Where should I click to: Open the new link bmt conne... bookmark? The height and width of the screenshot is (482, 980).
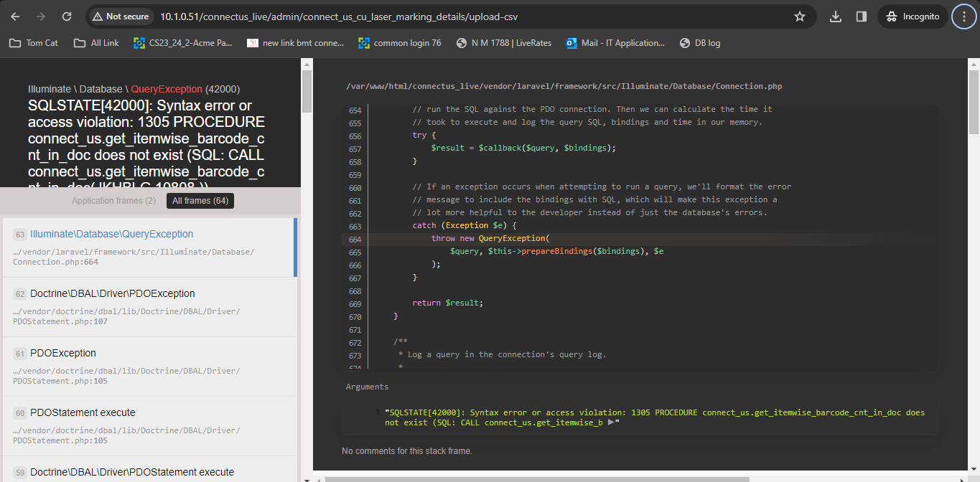[296, 43]
